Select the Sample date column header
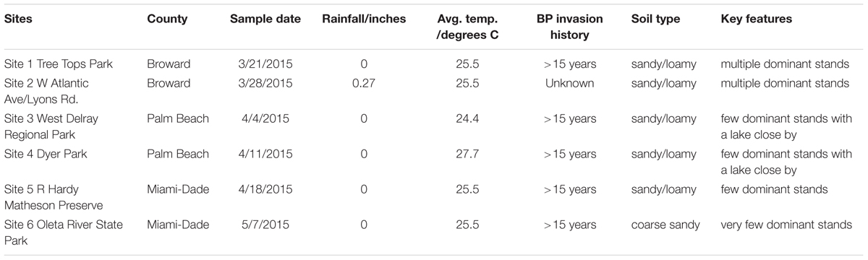Image resolution: width=868 pixels, height=260 pixels. pyautogui.click(x=265, y=19)
